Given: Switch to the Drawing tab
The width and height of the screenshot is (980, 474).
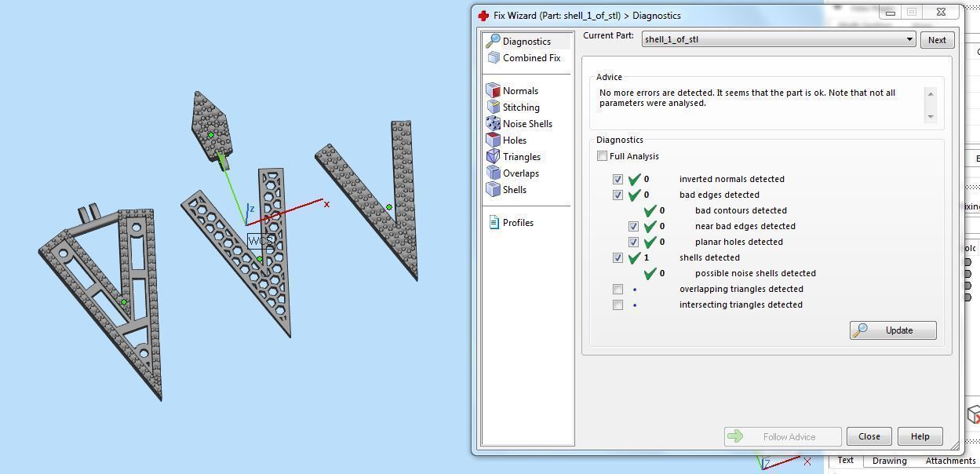Looking at the screenshot, I should tap(889, 461).
